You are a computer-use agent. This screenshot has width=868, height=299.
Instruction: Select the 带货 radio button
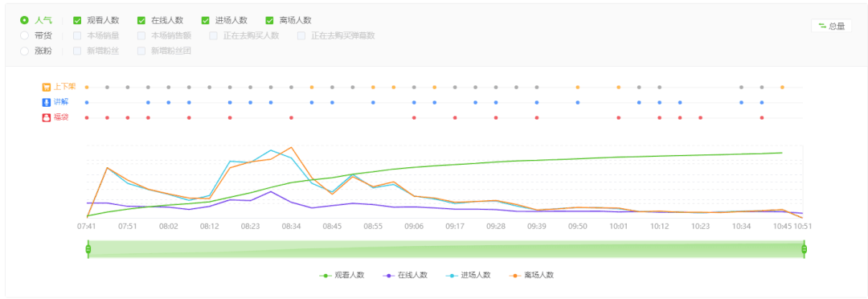[x=24, y=35]
